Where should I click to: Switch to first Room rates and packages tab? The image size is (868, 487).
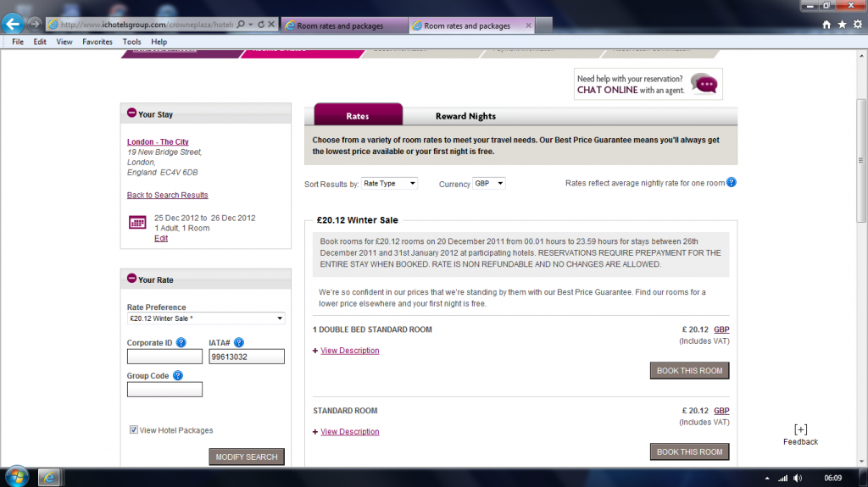coord(344,25)
